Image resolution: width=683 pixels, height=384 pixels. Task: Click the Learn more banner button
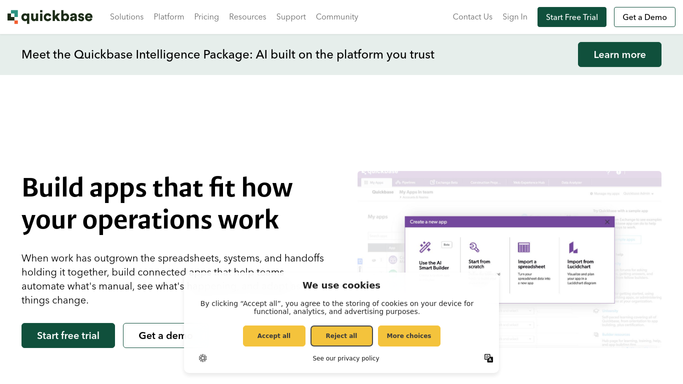coord(619,54)
